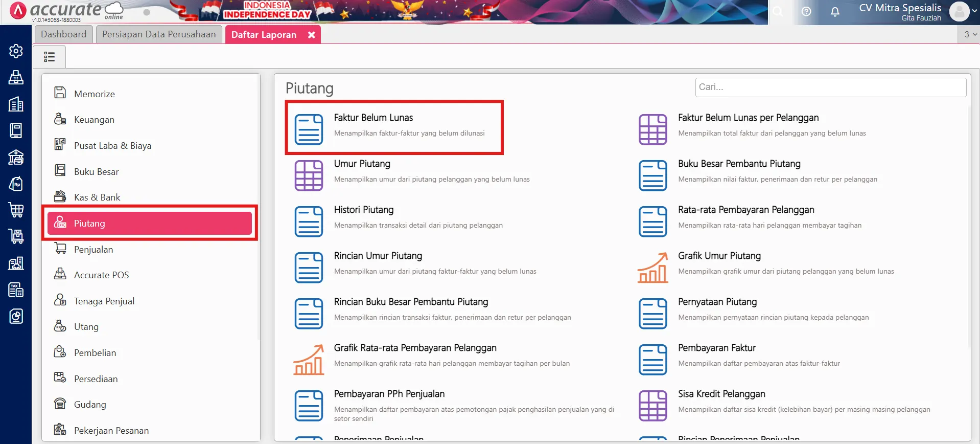Image resolution: width=980 pixels, height=444 pixels.
Task: Open the help question mark icon
Action: click(x=806, y=11)
